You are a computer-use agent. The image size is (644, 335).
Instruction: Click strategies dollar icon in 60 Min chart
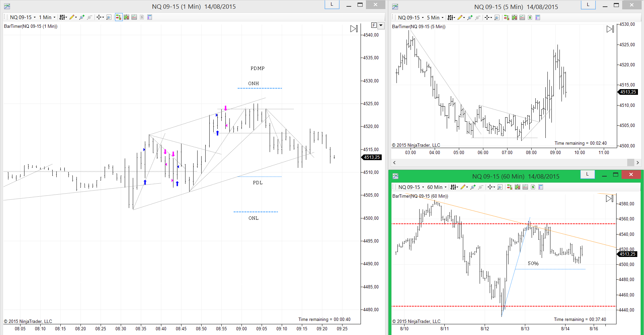(533, 187)
